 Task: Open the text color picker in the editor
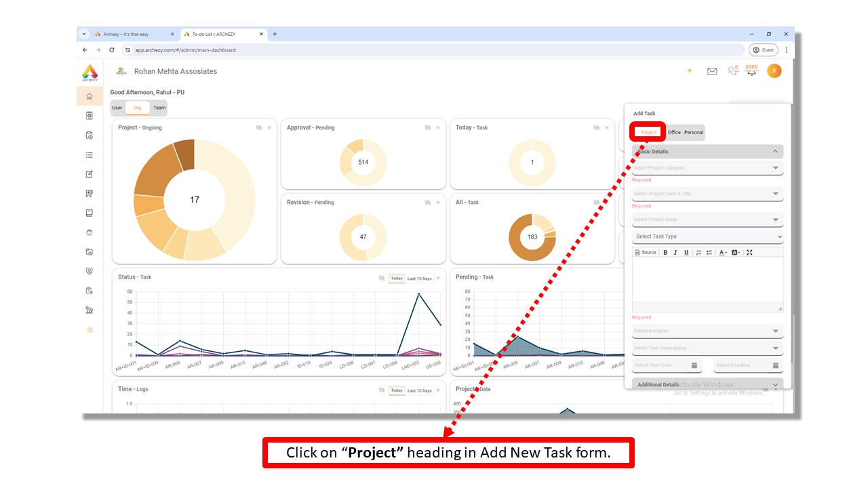pos(723,252)
